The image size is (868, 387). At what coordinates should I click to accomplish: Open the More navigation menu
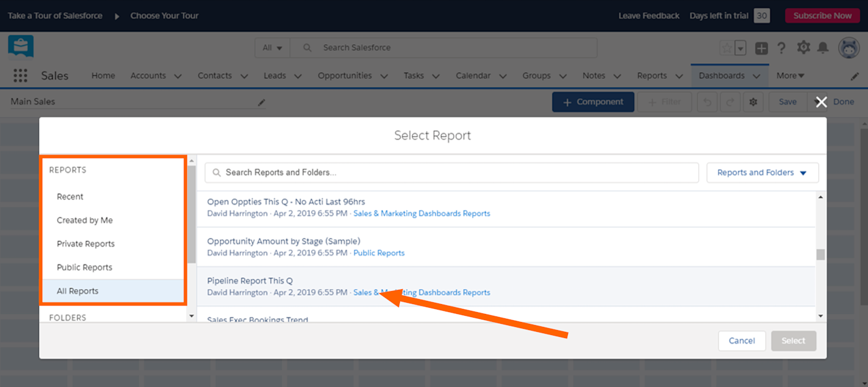[790, 76]
